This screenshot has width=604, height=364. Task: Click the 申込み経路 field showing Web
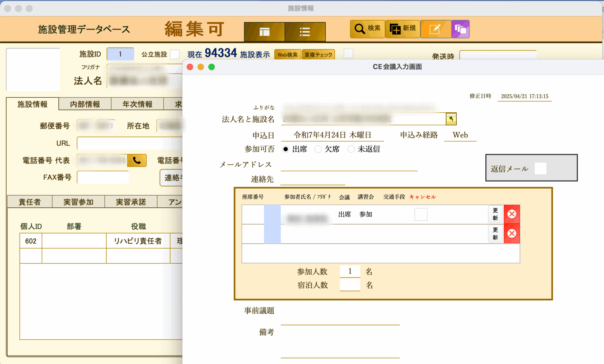pos(460,135)
